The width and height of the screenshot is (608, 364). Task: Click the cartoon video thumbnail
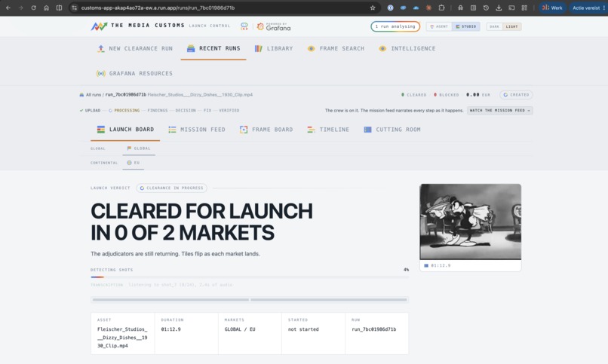471,222
